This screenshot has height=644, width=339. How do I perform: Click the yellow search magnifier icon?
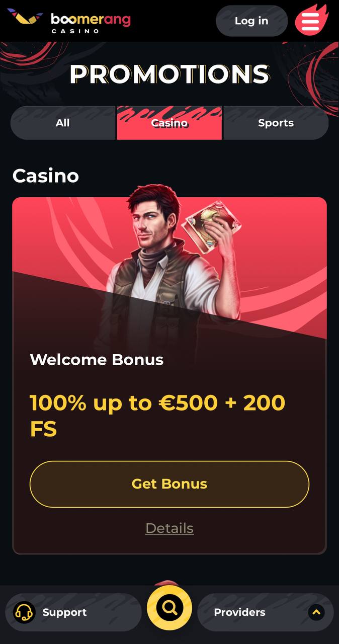(x=169, y=608)
